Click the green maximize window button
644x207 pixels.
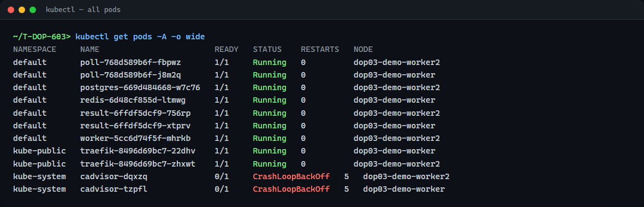point(33,9)
